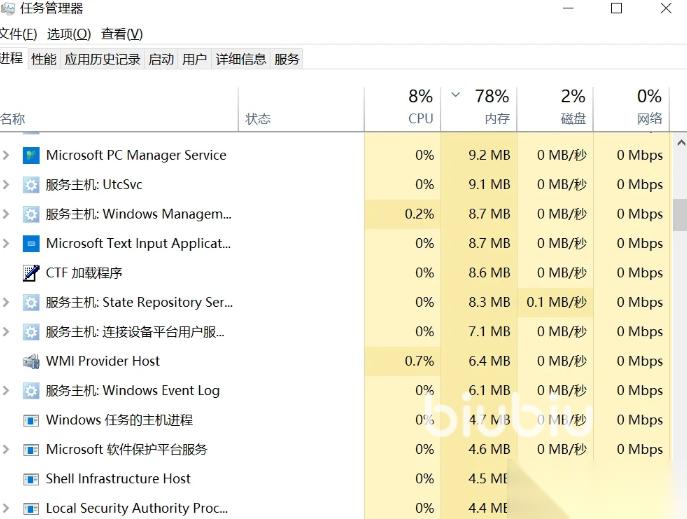
Task: Open the 文件(F) menu
Action: click(18, 34)
